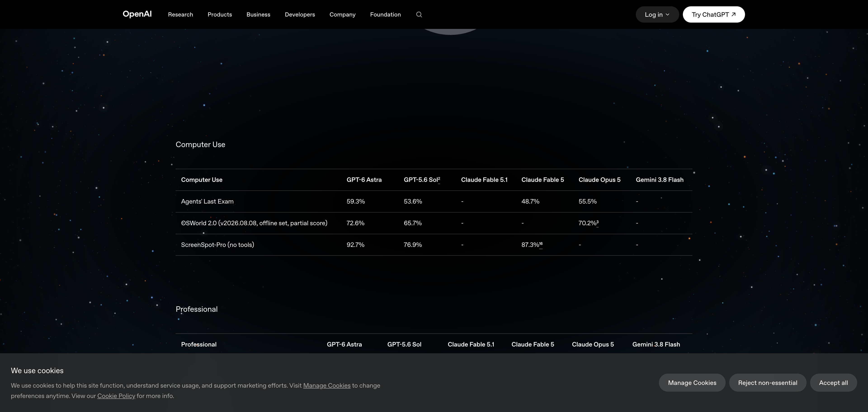868x412 pixels.
Task: Click the 53.6% value
Action: pyautogui.click(x=413, y=201)
